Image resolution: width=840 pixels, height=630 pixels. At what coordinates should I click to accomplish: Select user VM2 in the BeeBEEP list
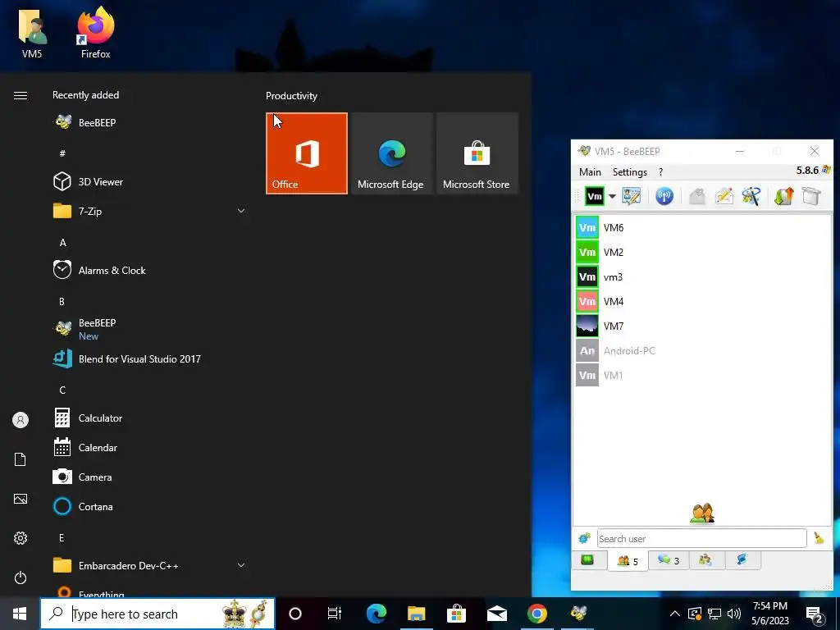[x=702, y=253]
